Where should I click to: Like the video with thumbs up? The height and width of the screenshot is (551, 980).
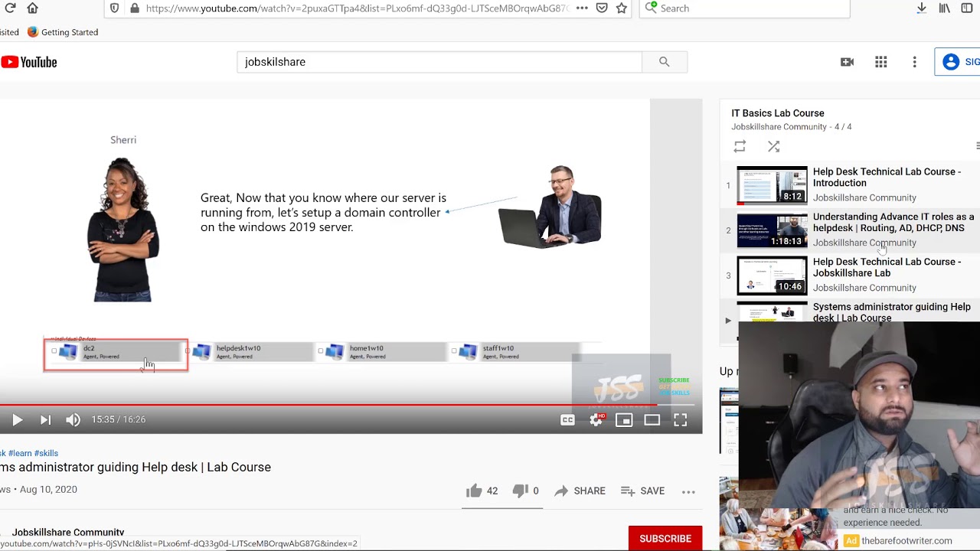(x=482, y=491)
